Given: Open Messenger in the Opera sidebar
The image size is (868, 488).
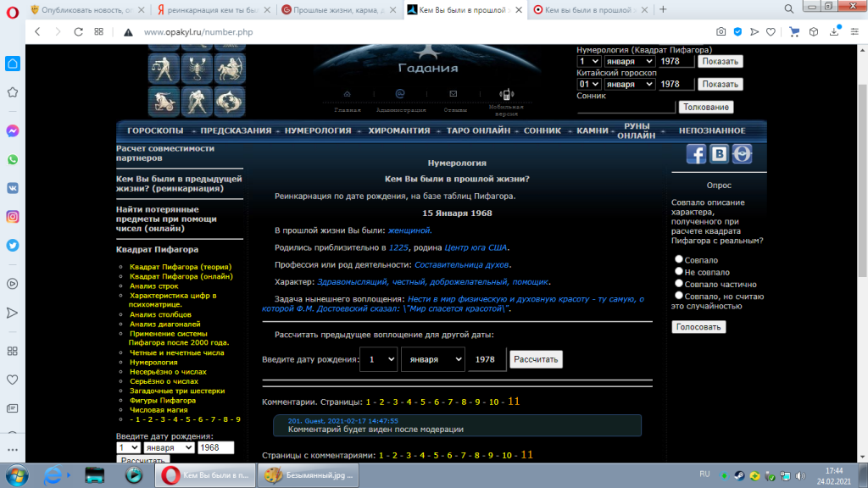Looking at the screenshot, I should click(13, 131).
